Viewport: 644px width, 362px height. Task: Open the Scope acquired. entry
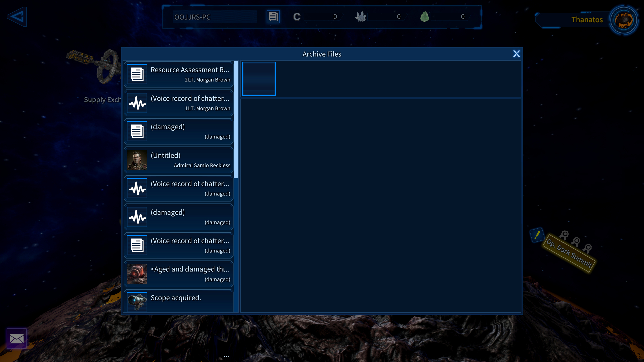[x=179, y=301]
